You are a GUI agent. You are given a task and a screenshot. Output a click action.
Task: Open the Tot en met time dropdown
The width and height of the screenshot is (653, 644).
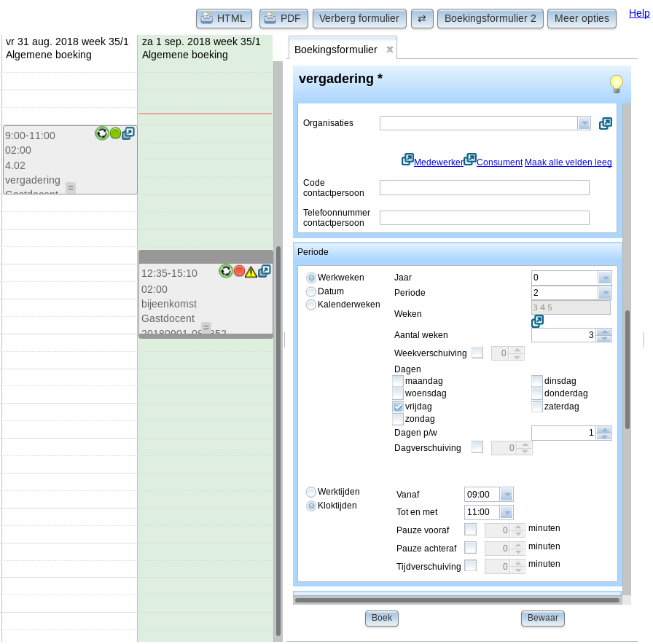(x=507, y=512)
